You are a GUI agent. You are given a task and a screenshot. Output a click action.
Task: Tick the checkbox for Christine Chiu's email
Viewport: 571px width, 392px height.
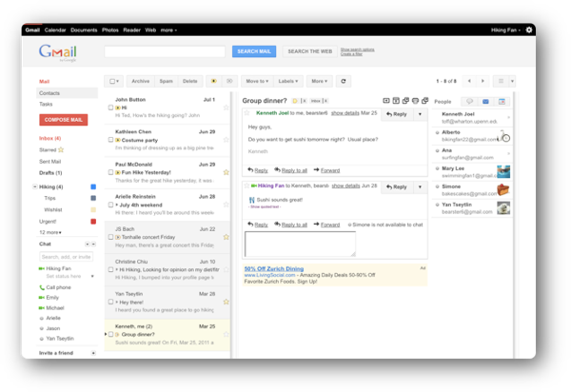point(110,269)
